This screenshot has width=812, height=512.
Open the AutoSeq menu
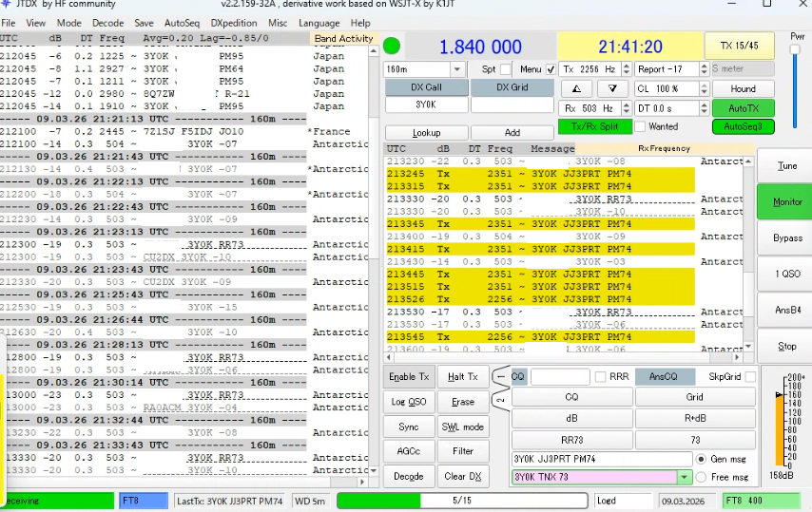182,22
